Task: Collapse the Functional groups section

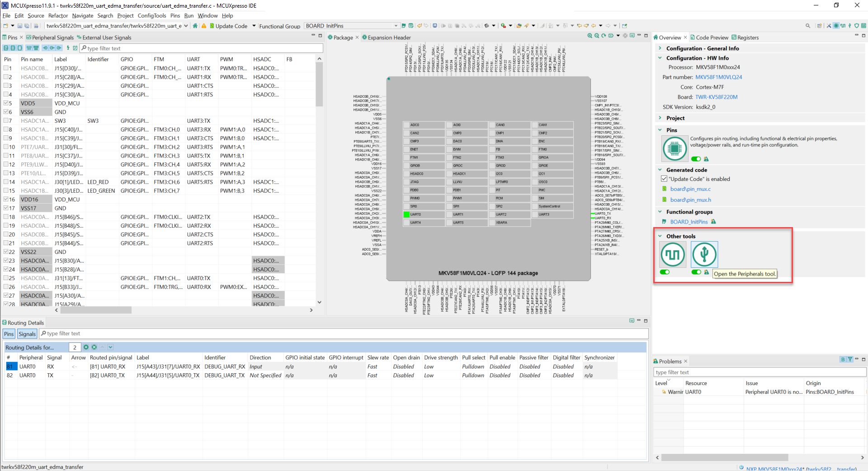Action: (660, 211)
